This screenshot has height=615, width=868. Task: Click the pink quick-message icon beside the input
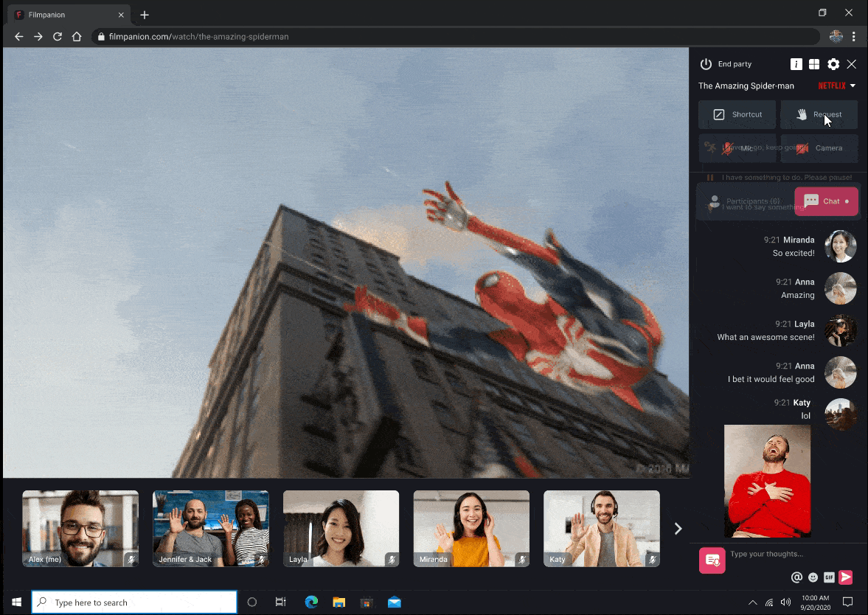[712, 560]
